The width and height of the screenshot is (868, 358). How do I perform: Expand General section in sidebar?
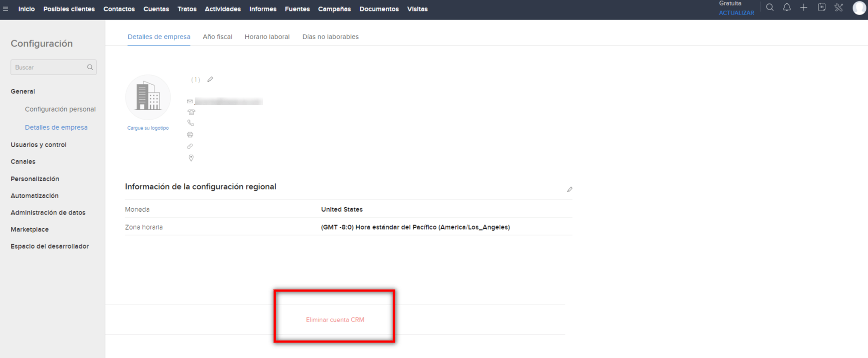[x=23, y=92]
